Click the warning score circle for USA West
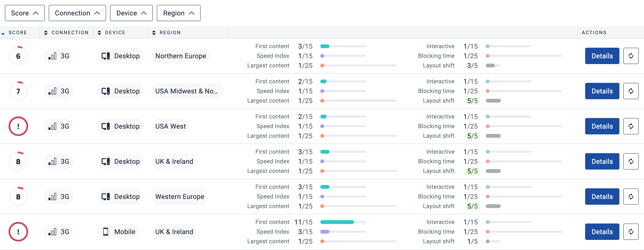The image size is (644, 250). [18, 126]
